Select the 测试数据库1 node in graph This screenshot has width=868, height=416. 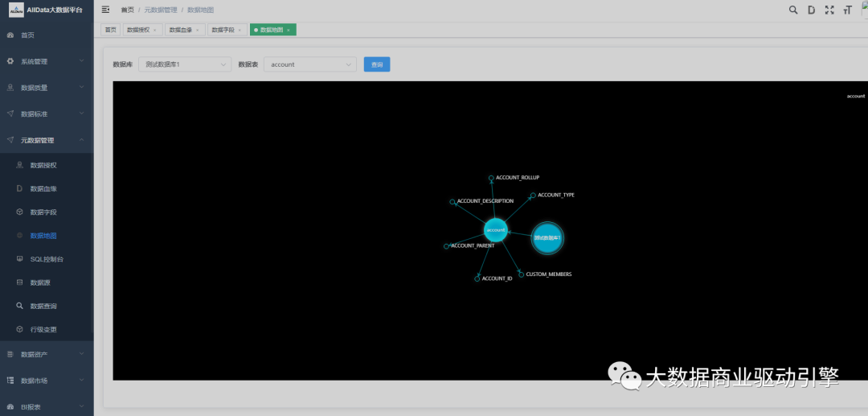click(x=547, y=237)
